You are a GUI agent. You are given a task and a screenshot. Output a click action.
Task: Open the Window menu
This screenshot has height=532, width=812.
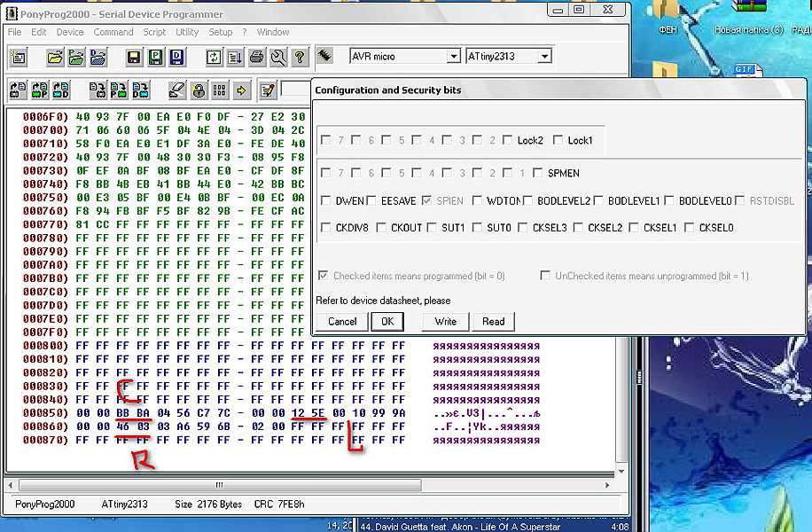pos(273,32)
